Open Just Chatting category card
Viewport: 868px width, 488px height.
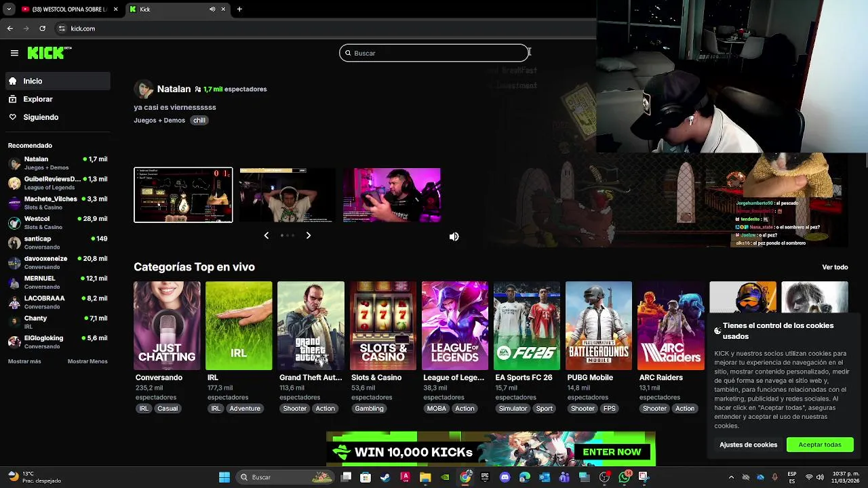(167, 325)
